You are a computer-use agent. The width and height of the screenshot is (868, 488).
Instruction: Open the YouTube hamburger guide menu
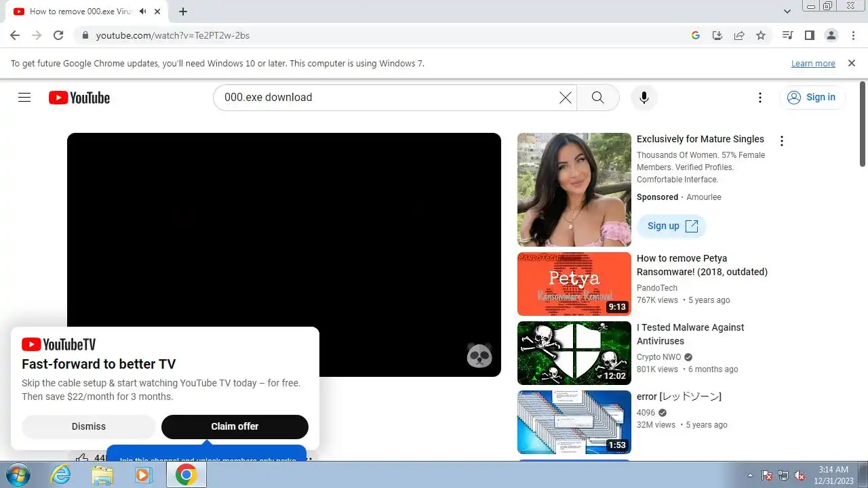(24, 98)
